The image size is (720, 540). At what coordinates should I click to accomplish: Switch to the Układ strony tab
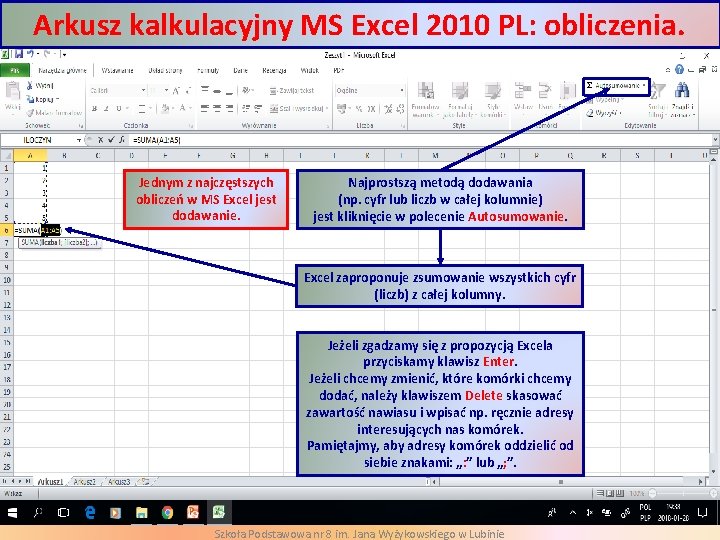click(x=165, y=70)
